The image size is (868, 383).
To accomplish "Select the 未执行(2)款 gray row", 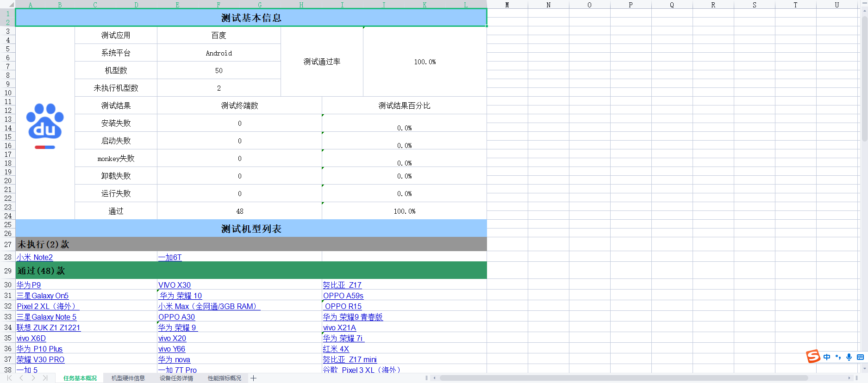I will (x=251, y=244).
